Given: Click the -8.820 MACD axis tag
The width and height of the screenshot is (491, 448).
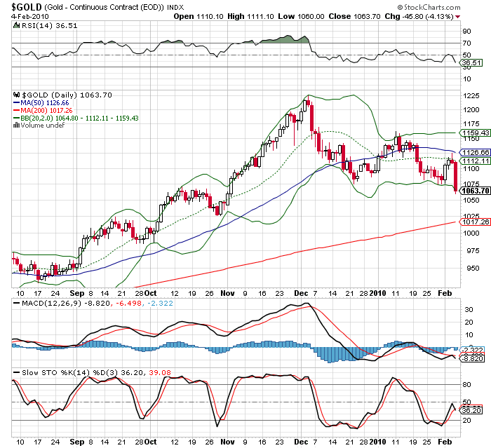Looking at the screenshot, I should (x=472, y=359).
